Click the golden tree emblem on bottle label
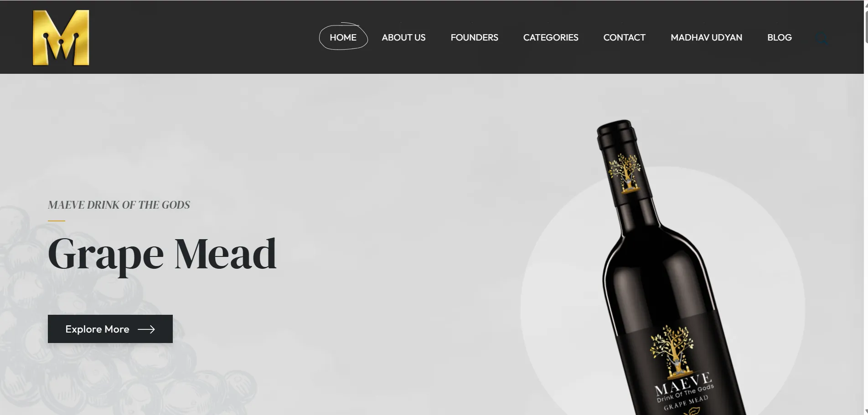 (x=672, y=351)
